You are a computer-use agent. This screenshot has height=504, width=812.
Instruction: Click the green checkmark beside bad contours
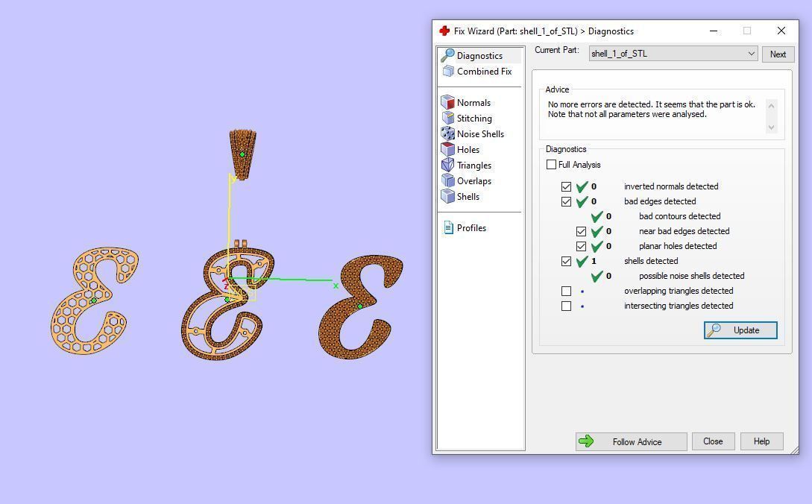pos(597,216)
